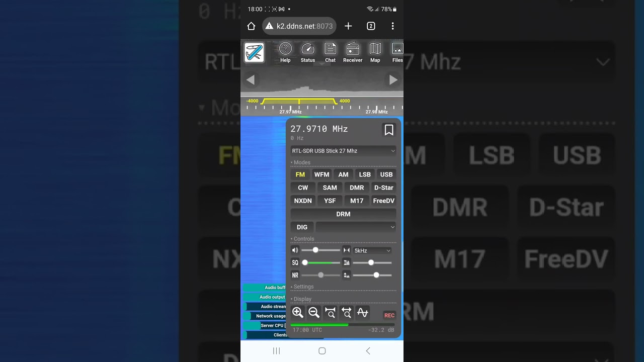The width and height of the screenshot is (644, 362).
Task: Select WFM demodulation mode
Action: tap(321, 174)
